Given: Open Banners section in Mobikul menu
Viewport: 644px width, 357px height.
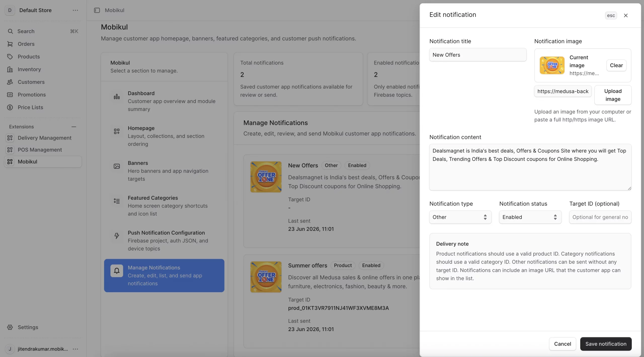Looking at the screenshot, I should pyautogui.click(x=164, y=171).
